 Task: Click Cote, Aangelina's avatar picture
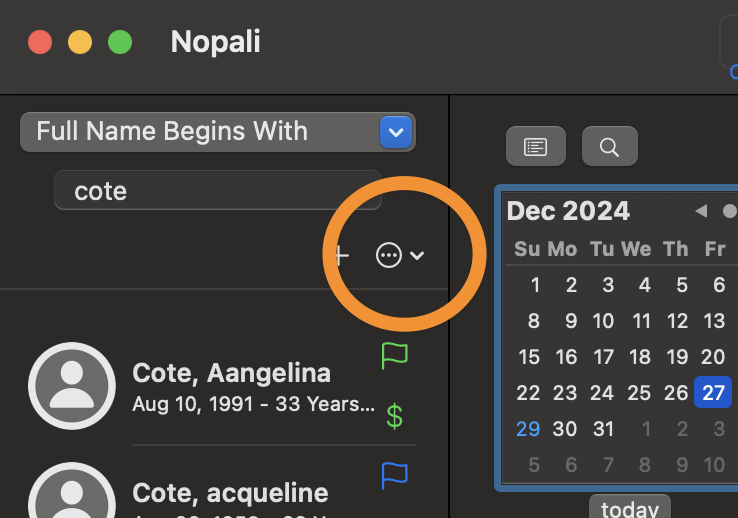tap(72, 386)
